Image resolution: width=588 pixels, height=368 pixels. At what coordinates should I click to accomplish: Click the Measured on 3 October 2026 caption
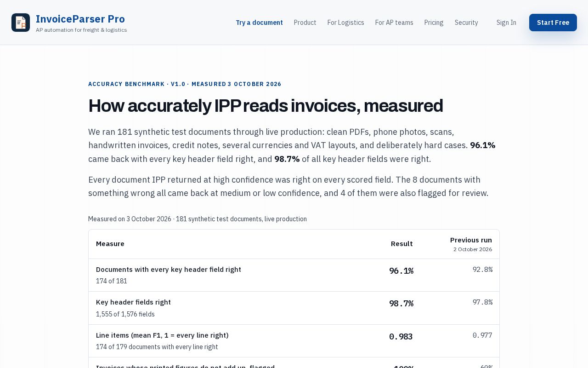click(198, 219)
